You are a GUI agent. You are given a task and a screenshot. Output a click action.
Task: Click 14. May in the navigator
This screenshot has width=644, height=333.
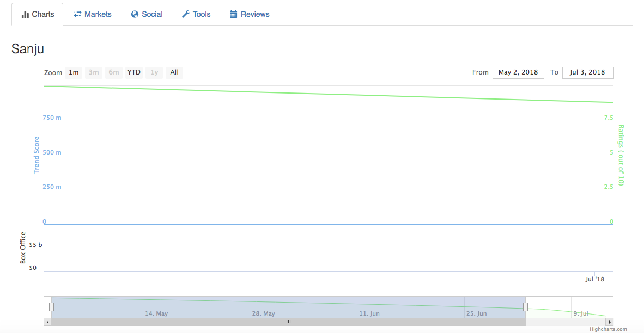coord(156,314)
